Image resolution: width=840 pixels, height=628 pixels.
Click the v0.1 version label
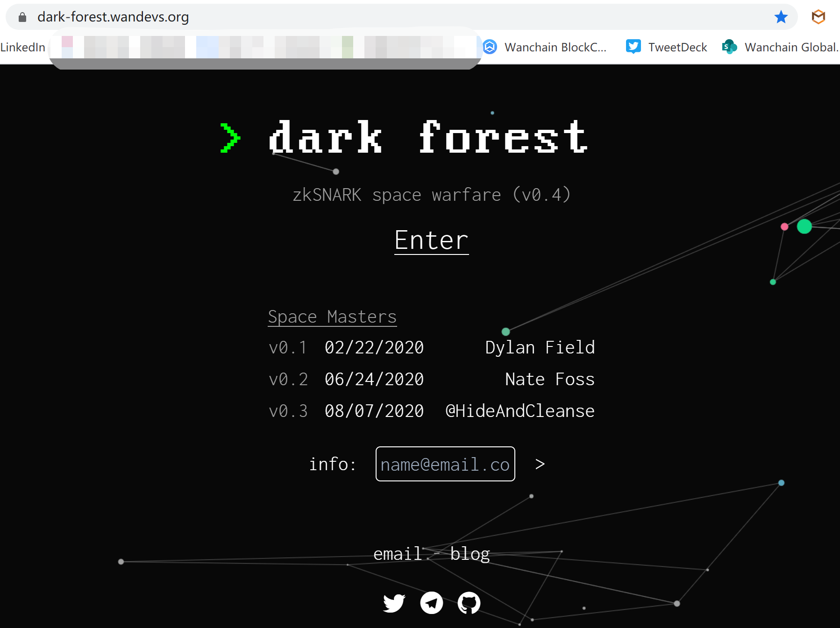coord(288,348)
